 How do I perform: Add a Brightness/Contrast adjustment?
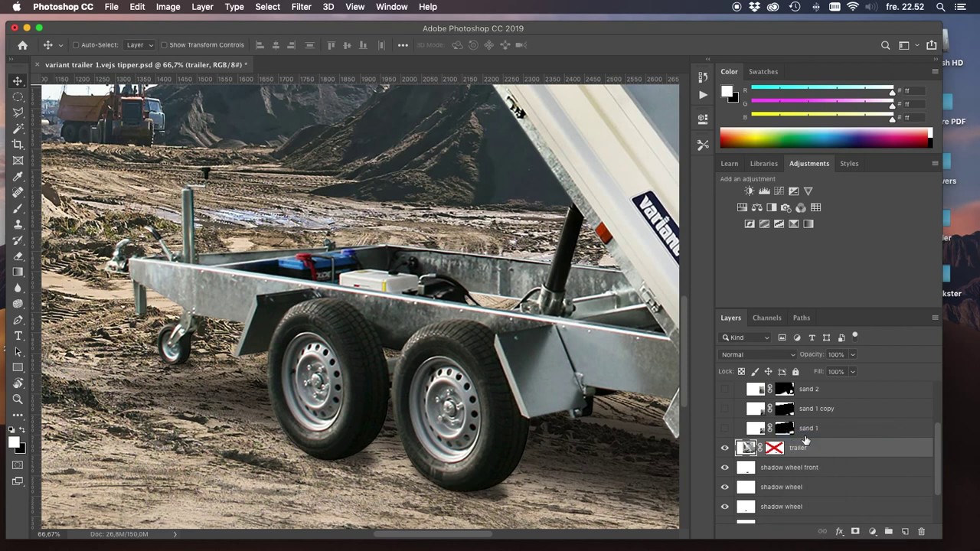tap(749, 191)
